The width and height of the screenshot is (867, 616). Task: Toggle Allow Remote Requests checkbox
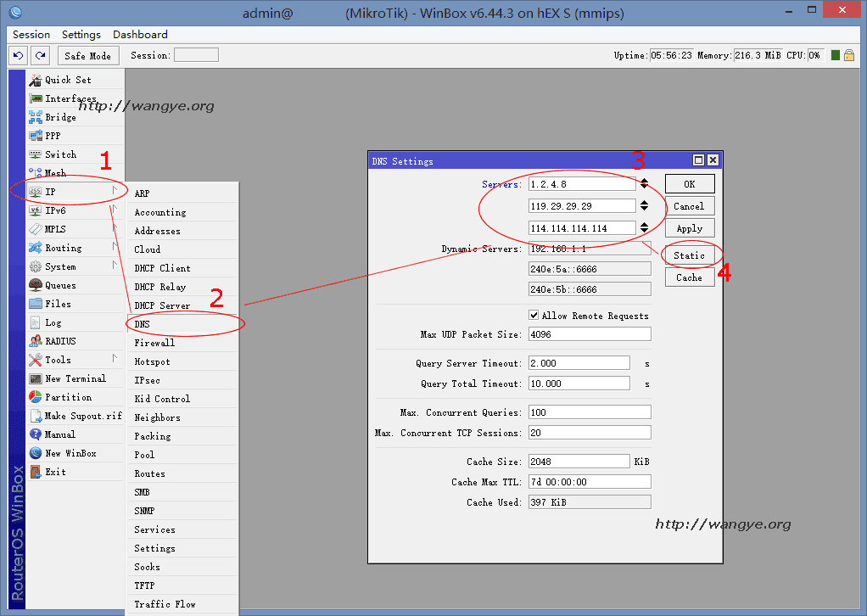point(534,315)
